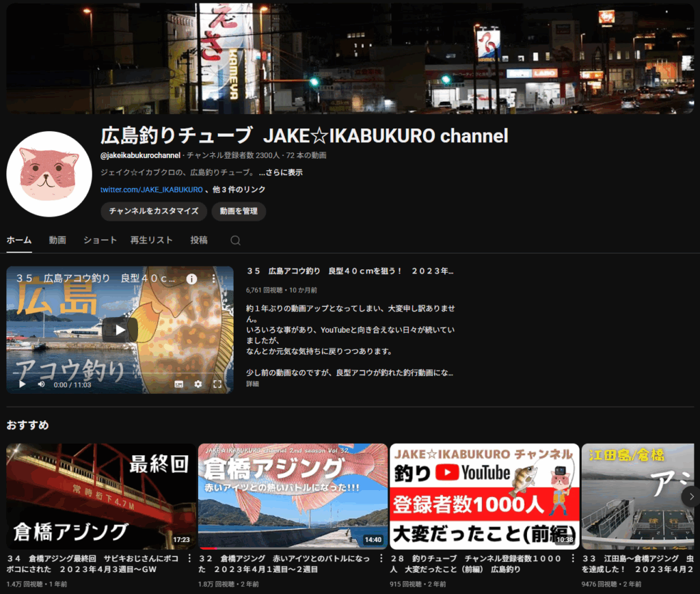
Task: Open featured video player three-dot menu
Action: [x=214, y=279]
